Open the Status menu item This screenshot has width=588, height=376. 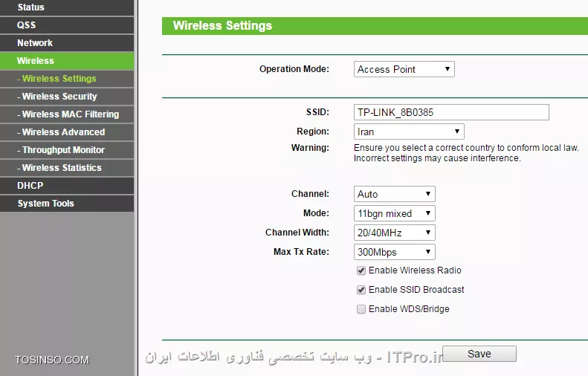67,7
